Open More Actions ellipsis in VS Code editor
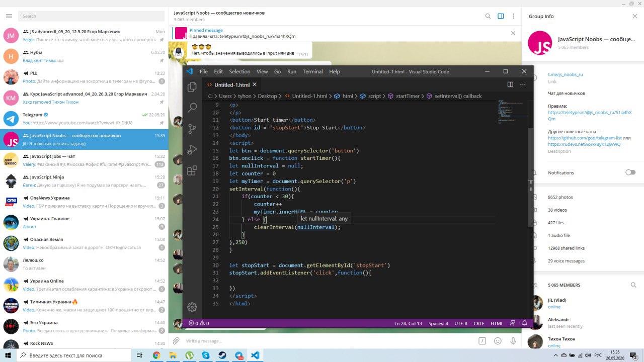This screenshot has height=362, width=644. (x=523, y=84)
